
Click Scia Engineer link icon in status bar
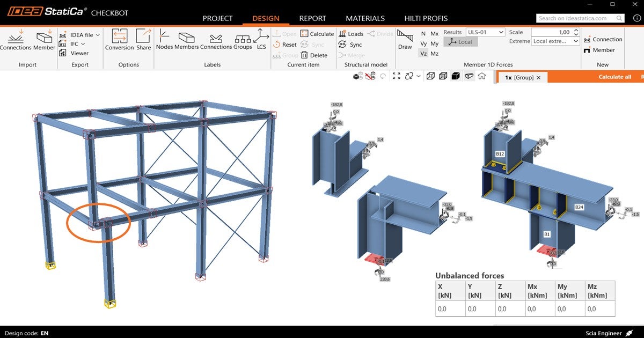630,333
